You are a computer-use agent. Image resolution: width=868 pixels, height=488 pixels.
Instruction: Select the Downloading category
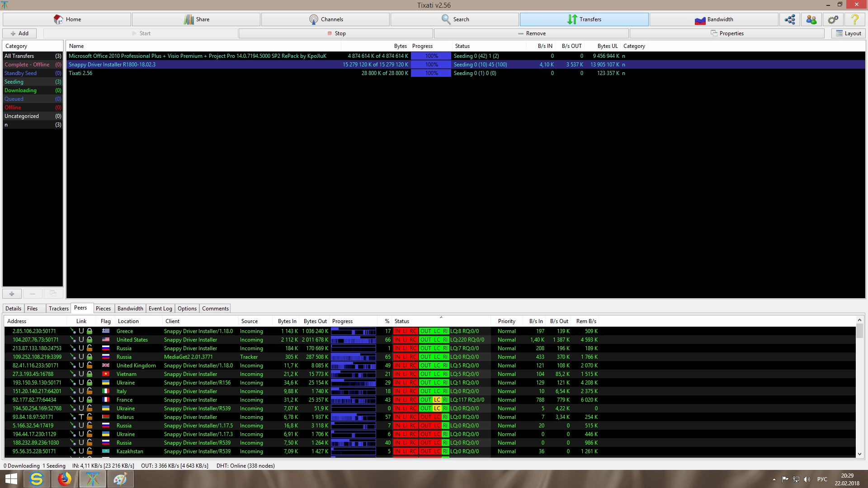[33, 90]
